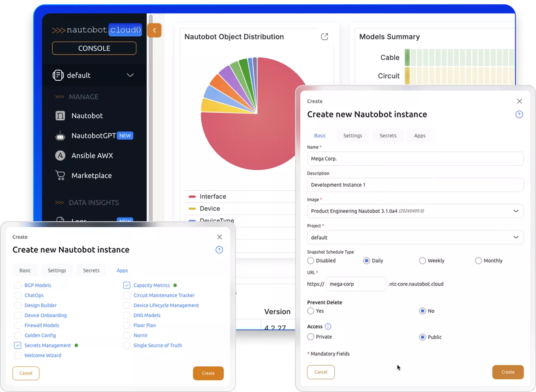This screenshot has height=392, width=536.
Task: Click the red Interface legend swatch
Action: 192,197
